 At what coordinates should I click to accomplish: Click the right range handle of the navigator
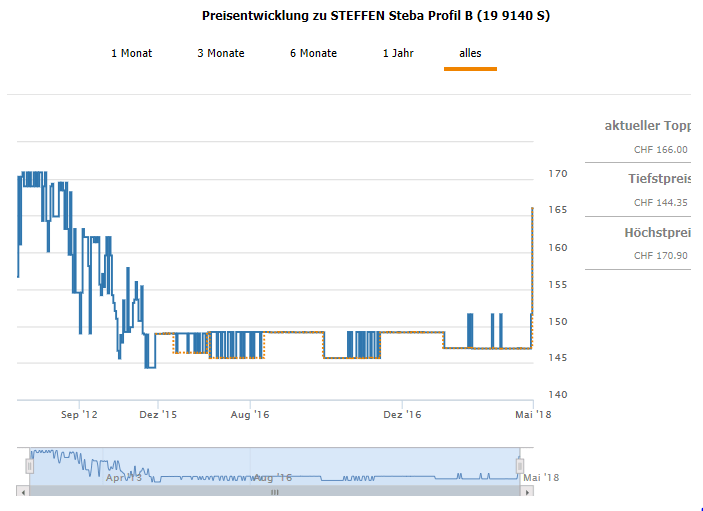click(x=520, y=466)
